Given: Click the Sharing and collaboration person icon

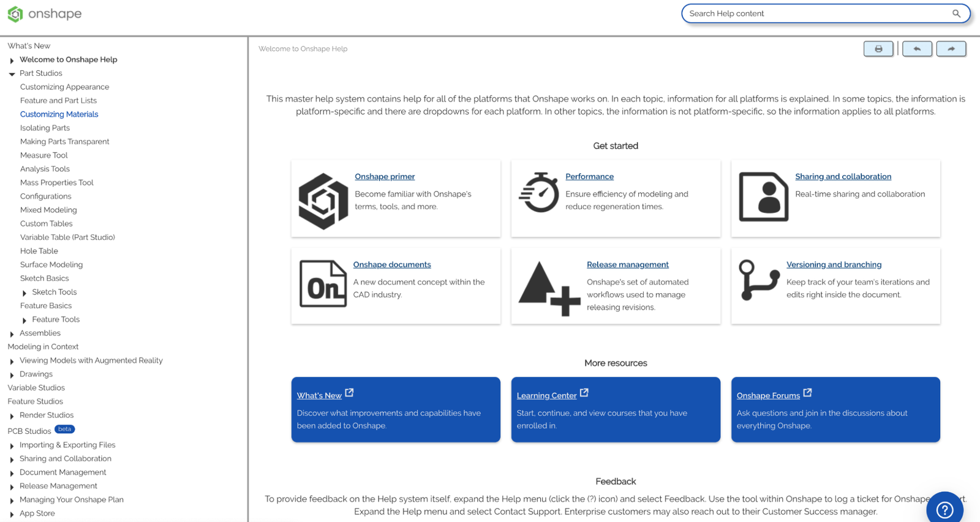Looking at the screenshot, I should coord(763,196).
